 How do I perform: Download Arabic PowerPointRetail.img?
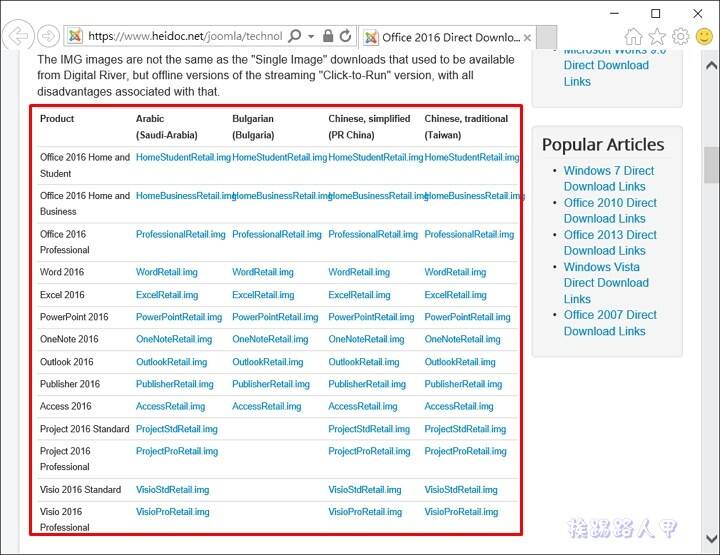(x=179, y=317)
